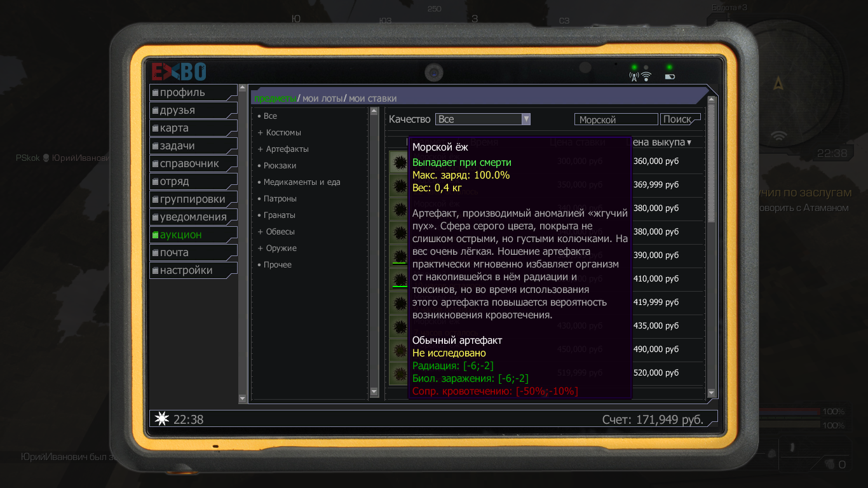
Task: Click the Wi-Fi status icon on tablet
Action: click(x=646, y=77)
